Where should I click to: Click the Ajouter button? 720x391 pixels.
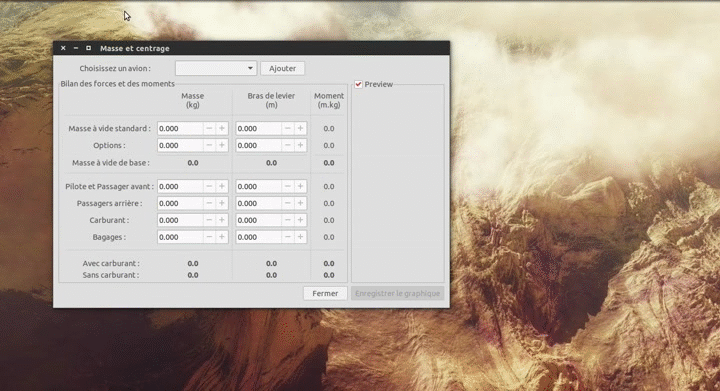(x=282, y=68)
